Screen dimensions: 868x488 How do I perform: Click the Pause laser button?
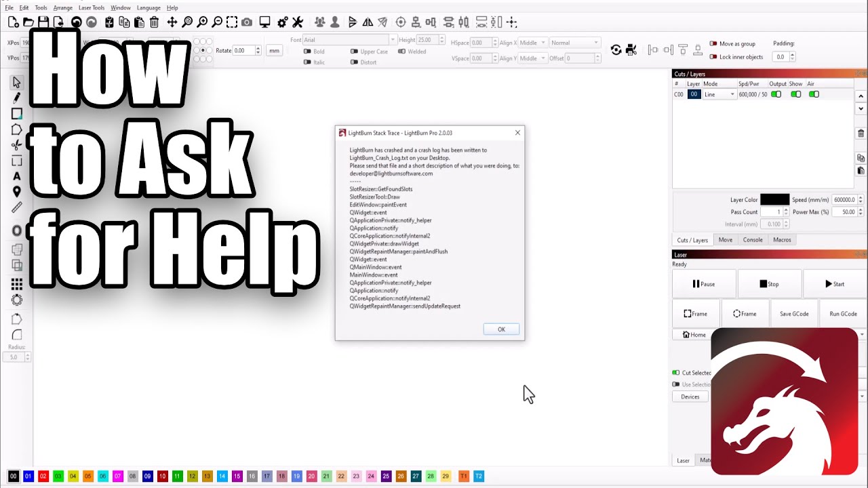point(703,284)
